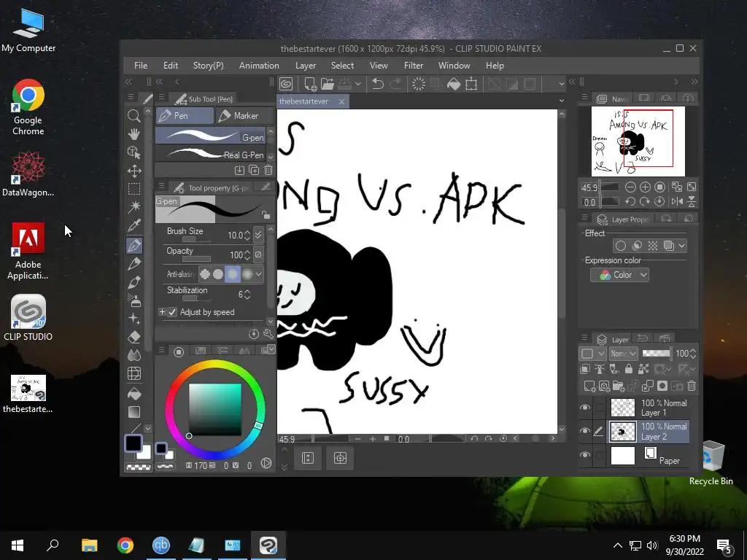This screenshot has height=560, width=747.
Task: Click Zoom out in Navigator panel
Action: tap(630, 187)
